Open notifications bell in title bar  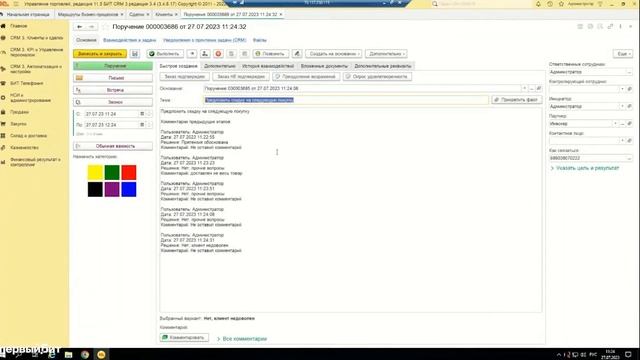coord(538,4)
